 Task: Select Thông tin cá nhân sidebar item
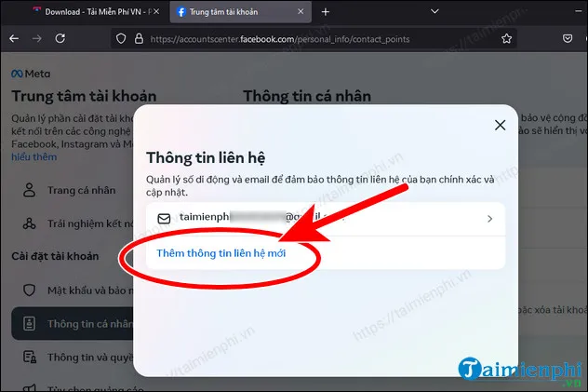[73, 323]
